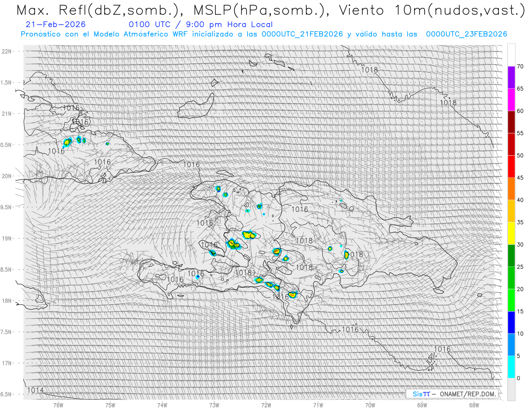Click the 'Pronóstico con el Modelo Atmósferico WRF' line
The width and height of the screenshot is (532, 411).
click(x=264, y=34)
